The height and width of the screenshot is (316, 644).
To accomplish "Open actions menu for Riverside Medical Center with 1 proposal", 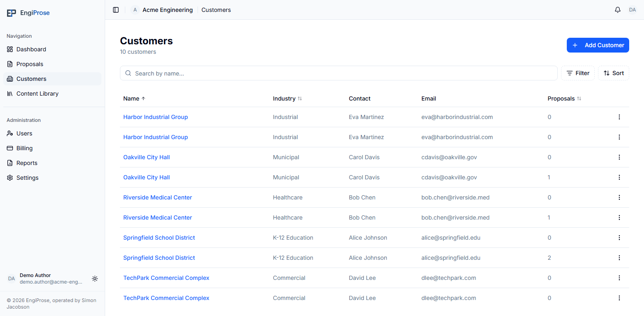I will [619, 218].
